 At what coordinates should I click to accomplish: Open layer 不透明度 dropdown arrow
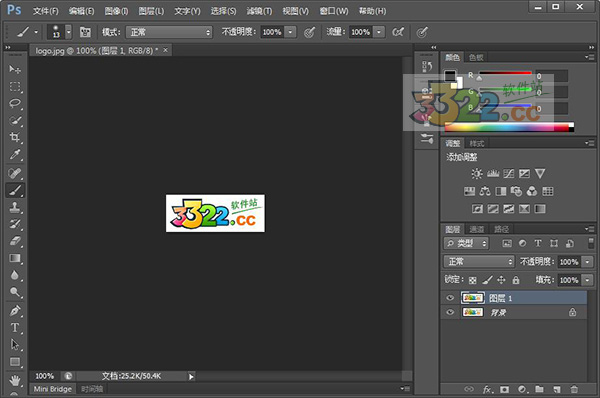[x=587, y=262]
